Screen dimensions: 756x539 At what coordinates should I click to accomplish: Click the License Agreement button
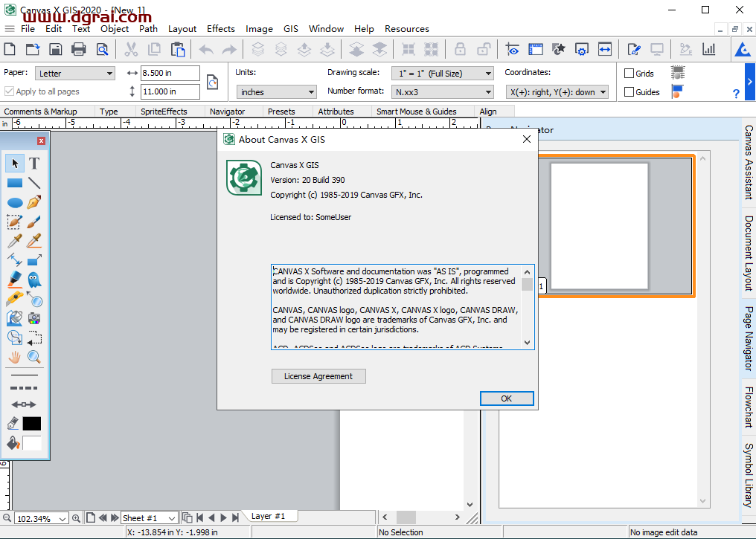click(318, 376)
